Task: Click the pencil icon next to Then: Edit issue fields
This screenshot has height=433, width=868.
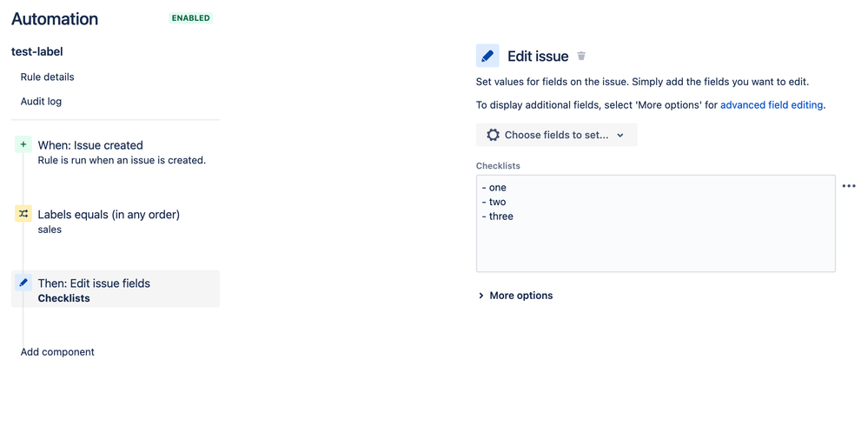Action: (23, 283)
